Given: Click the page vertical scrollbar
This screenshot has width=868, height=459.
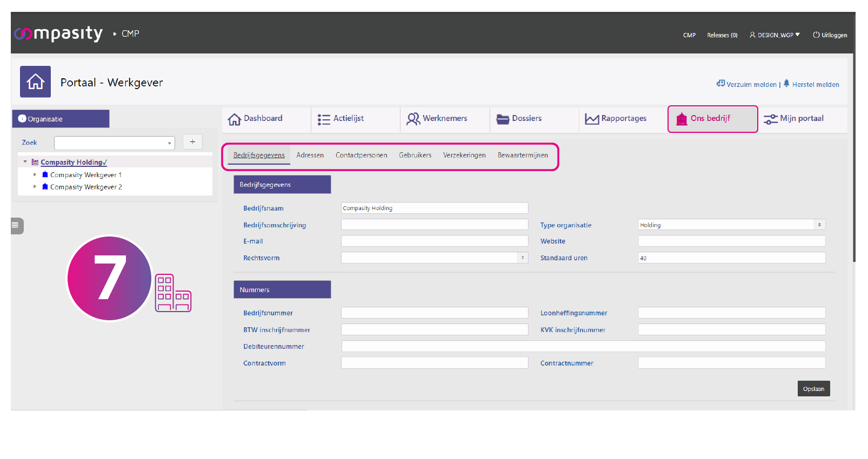Looking at the screenshot, I should click(x=854, y=158).
